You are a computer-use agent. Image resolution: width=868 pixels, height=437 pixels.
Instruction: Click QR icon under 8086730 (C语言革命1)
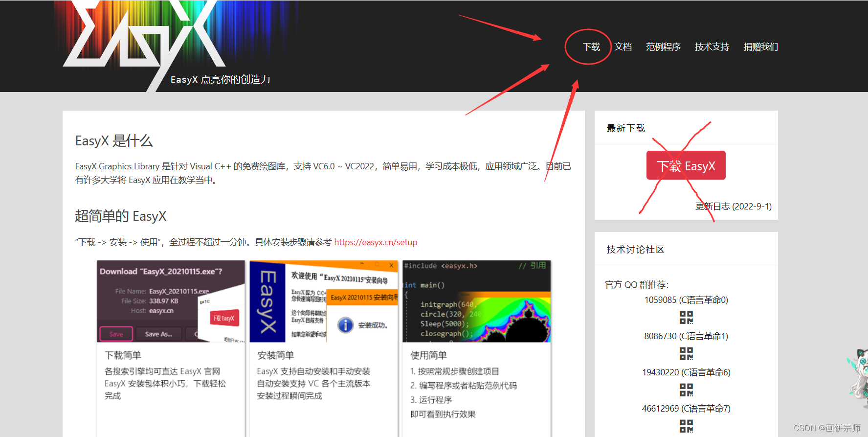(686, 354)
